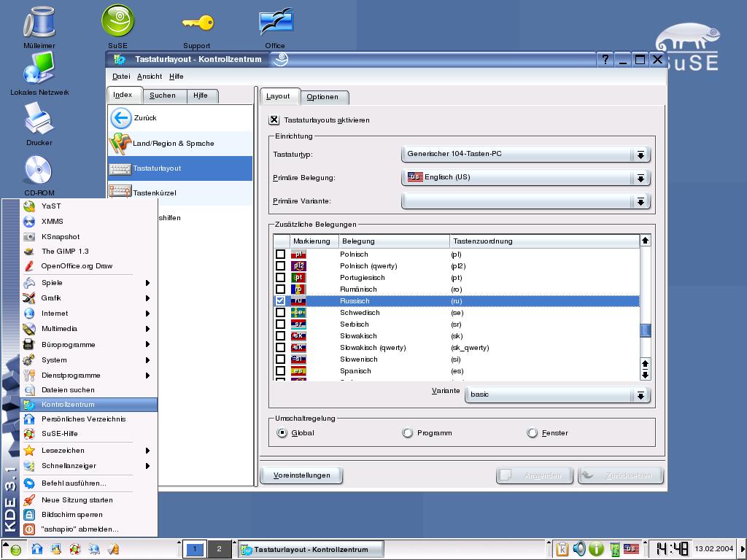Open the SuSE desktop icon
The width and height of the screenshot is (747, 560).
click(x=117, y=21)
